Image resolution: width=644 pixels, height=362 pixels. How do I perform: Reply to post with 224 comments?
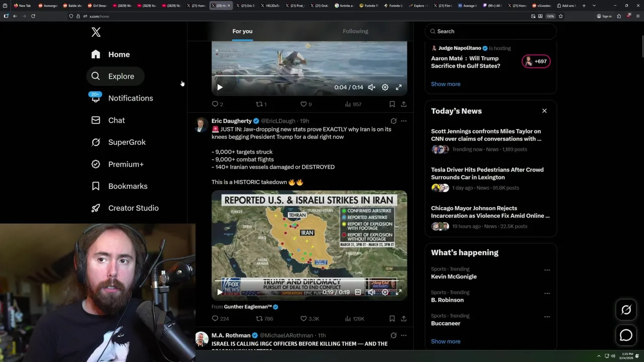[220, 319]
